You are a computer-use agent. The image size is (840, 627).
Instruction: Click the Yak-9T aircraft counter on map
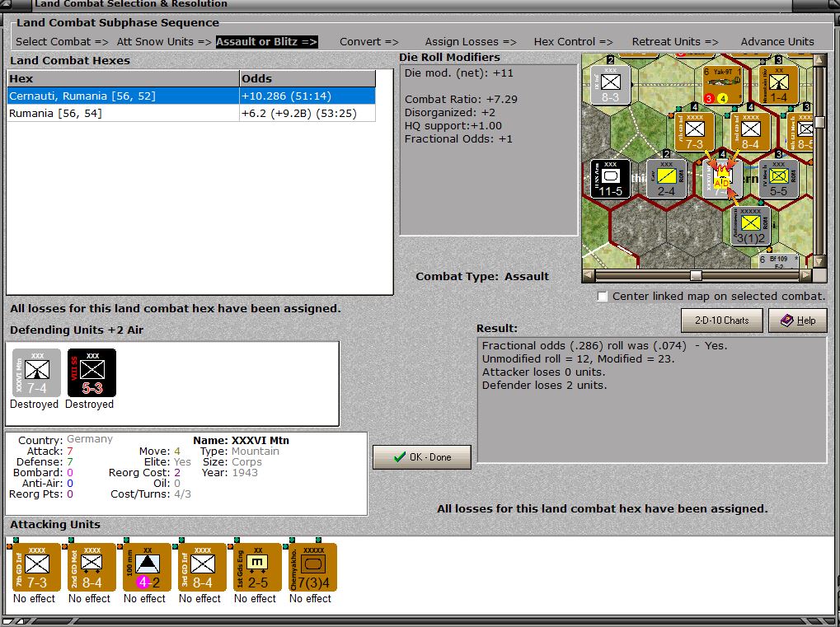click(722, 85)
